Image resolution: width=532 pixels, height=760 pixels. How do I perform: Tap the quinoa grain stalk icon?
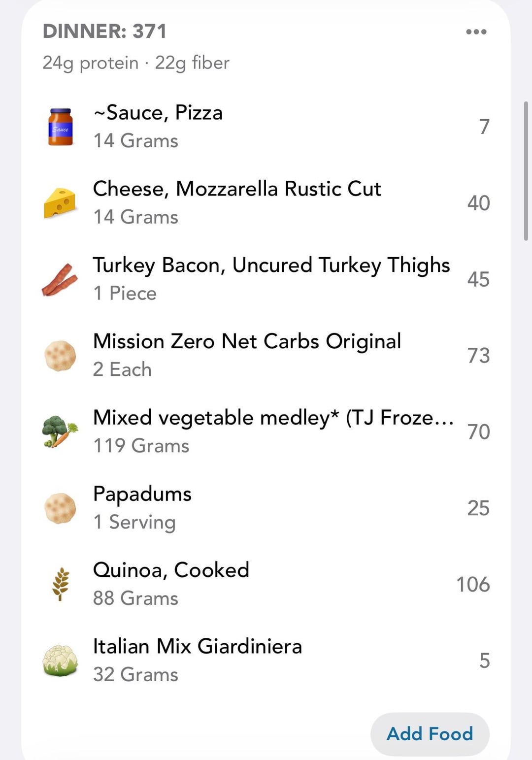(60, 584)
